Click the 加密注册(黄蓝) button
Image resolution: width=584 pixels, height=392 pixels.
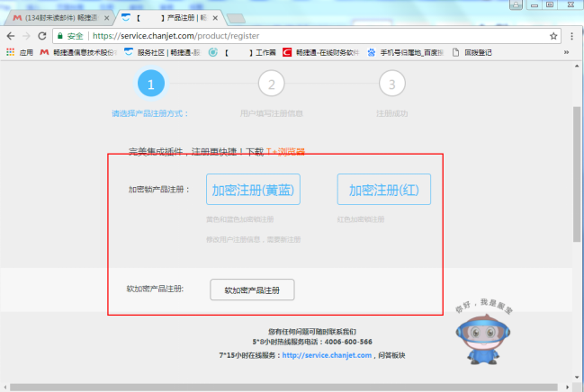(253, 190)
